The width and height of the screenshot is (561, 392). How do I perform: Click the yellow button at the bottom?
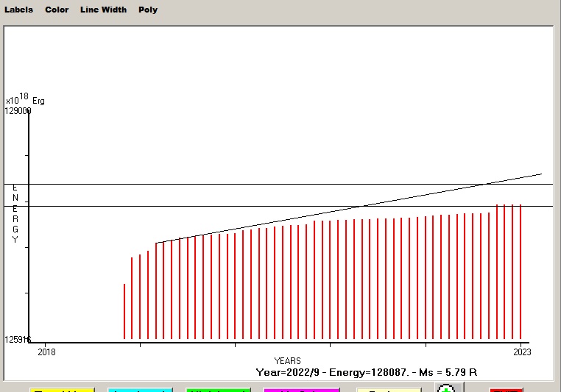tap(62, 389)
